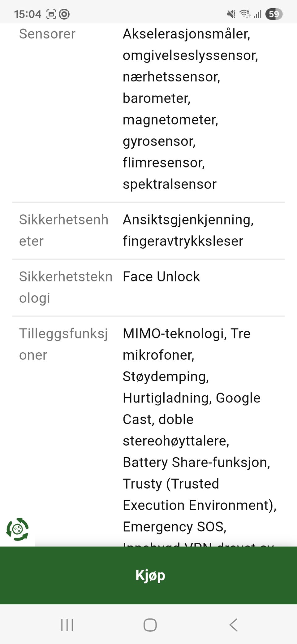
Task: Tap the mobile signal strength icon
Action: [258, 14]
